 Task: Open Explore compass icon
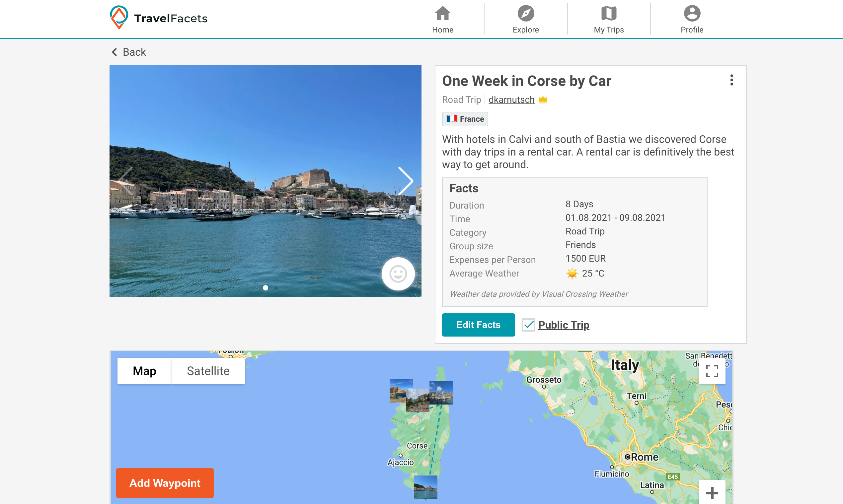525,14
